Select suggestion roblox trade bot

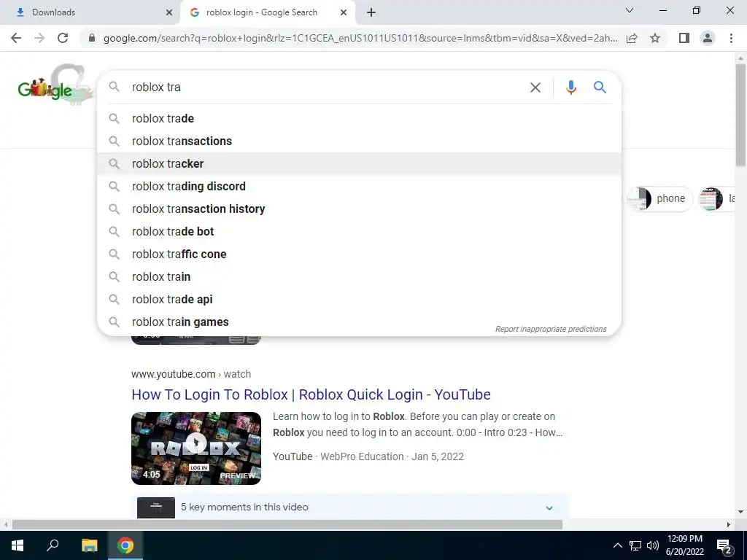point(359,231)
